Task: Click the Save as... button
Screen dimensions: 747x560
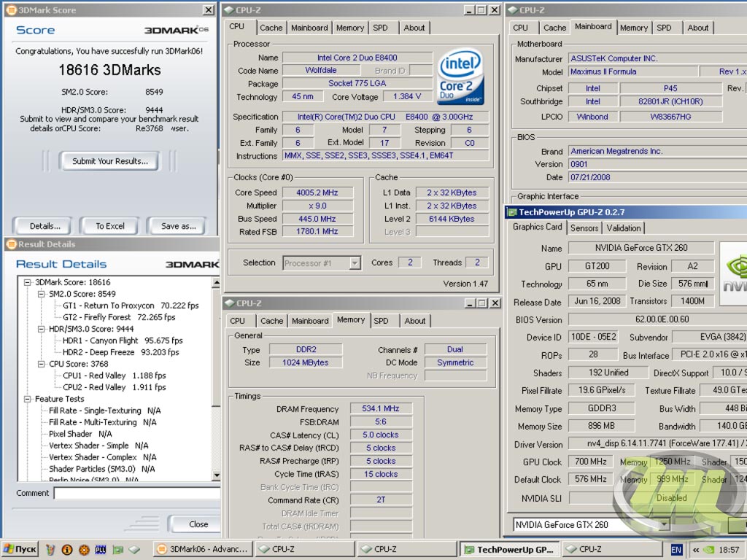Action: [179, 226]
